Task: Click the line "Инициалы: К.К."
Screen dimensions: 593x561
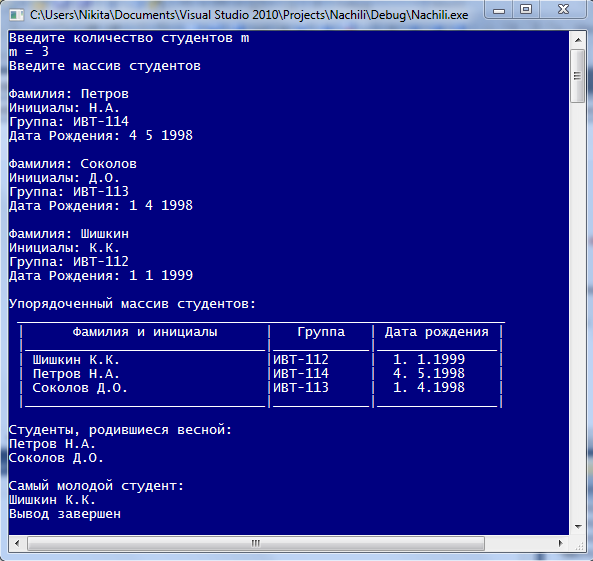Action: pyautogui.click(x=64, y=248)
